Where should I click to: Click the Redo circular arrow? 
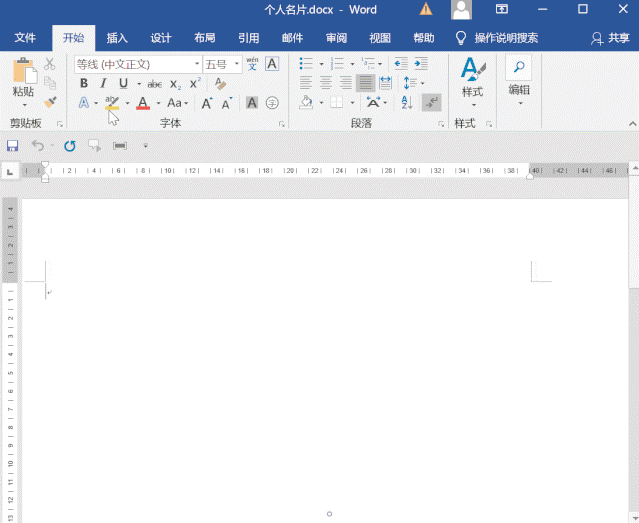point(70,146)
